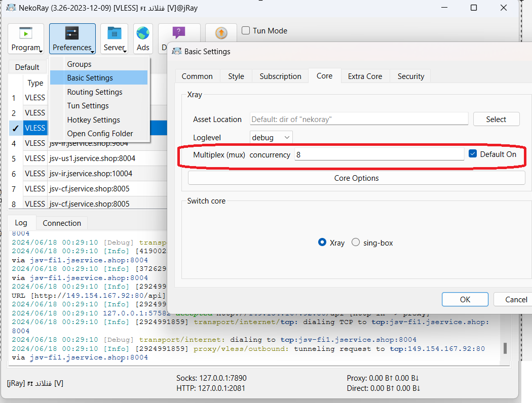Viewport: 532px width, 403px height.
Task: Click the mux concurrency input field
Action: click(378, 154)
